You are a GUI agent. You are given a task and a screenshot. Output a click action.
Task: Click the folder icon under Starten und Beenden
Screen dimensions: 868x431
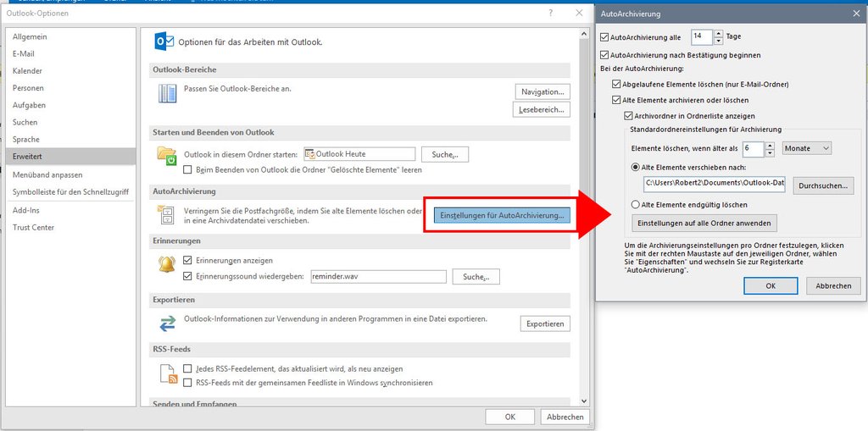tap(166, 157)
